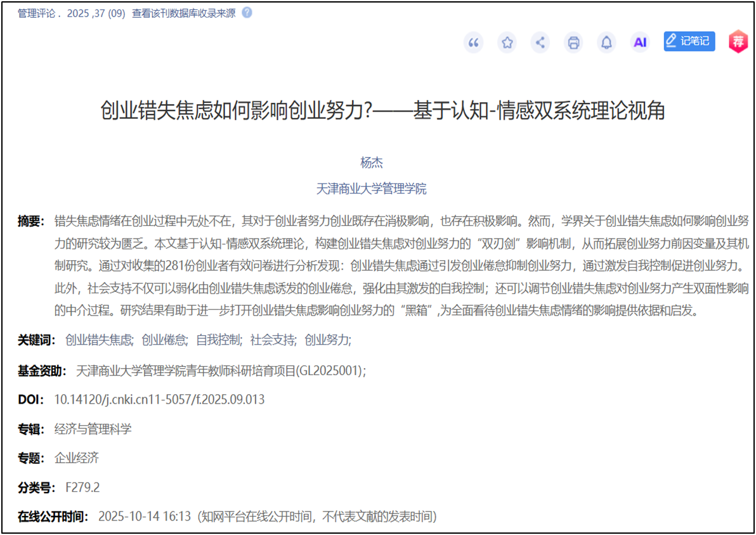Click the quote citation icon

[x=473, y=43]
